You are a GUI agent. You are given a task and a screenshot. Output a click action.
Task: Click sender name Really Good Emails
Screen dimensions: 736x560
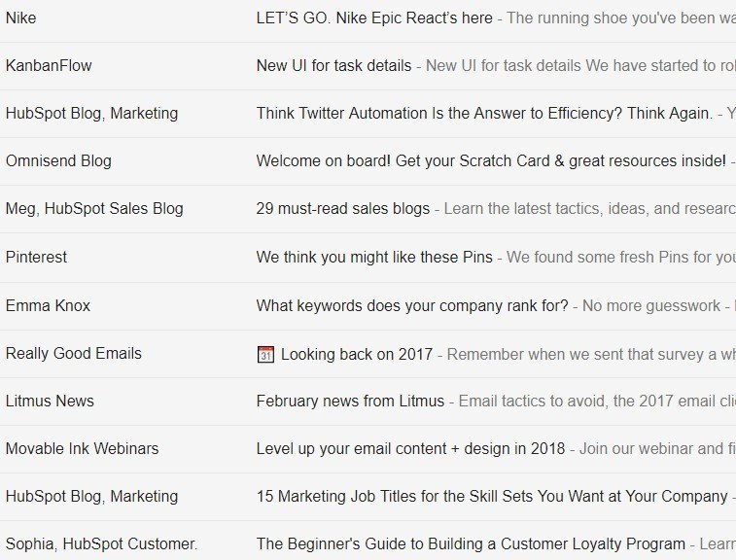tap(73, 354)
